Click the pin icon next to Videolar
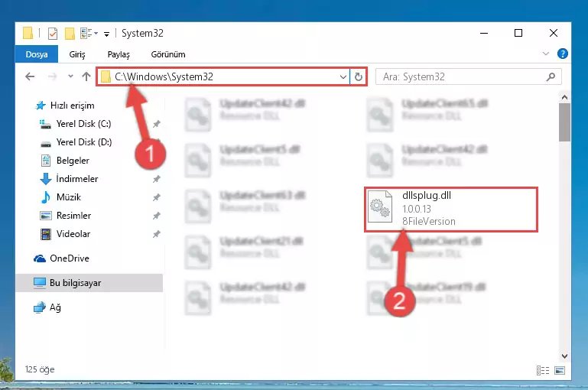The image size is (588, 390). (x=157, y=234)
